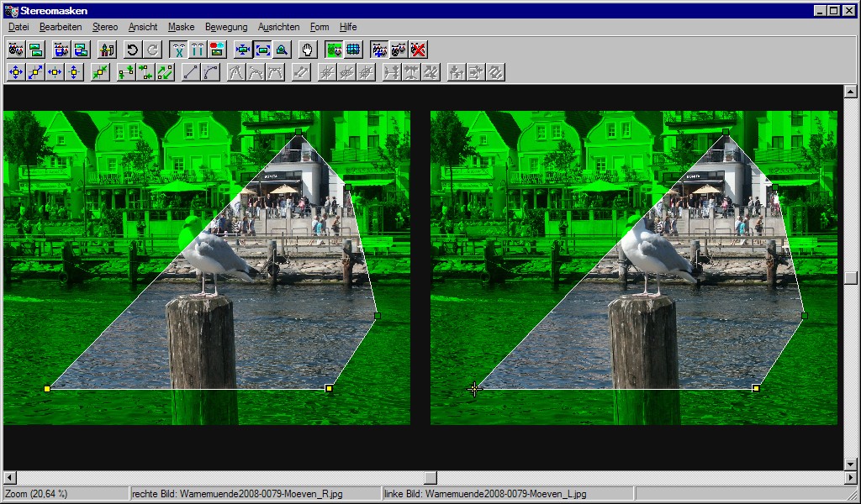
Task: Click the four-way move arrows icon
Action: [15, 72]
